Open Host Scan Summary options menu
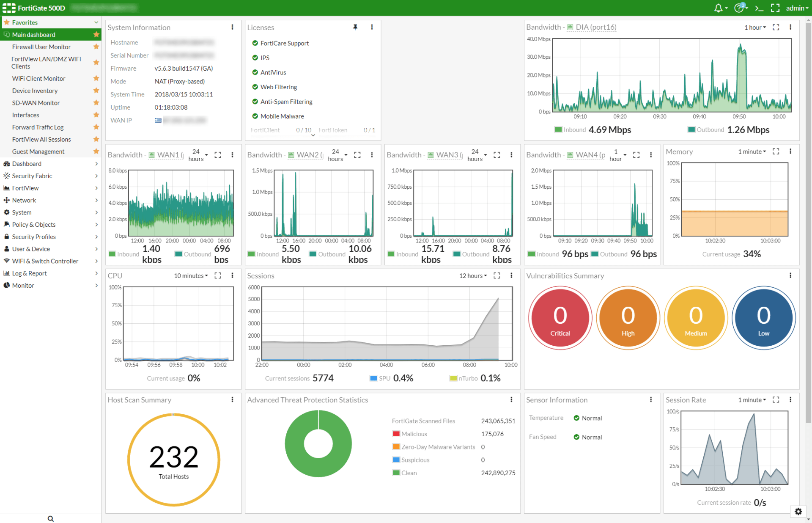 pos(232,400)
